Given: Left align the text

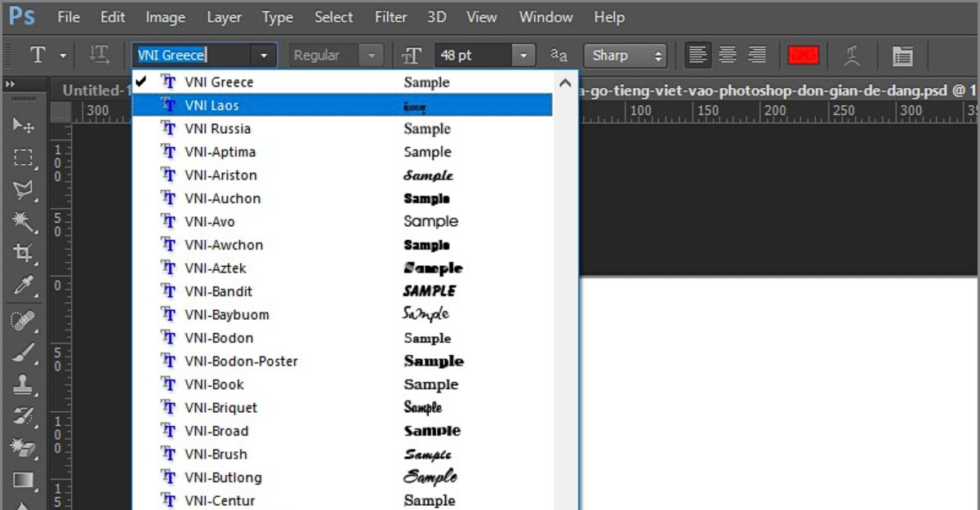Looking at the screenshot, I should tap(697, 55).
